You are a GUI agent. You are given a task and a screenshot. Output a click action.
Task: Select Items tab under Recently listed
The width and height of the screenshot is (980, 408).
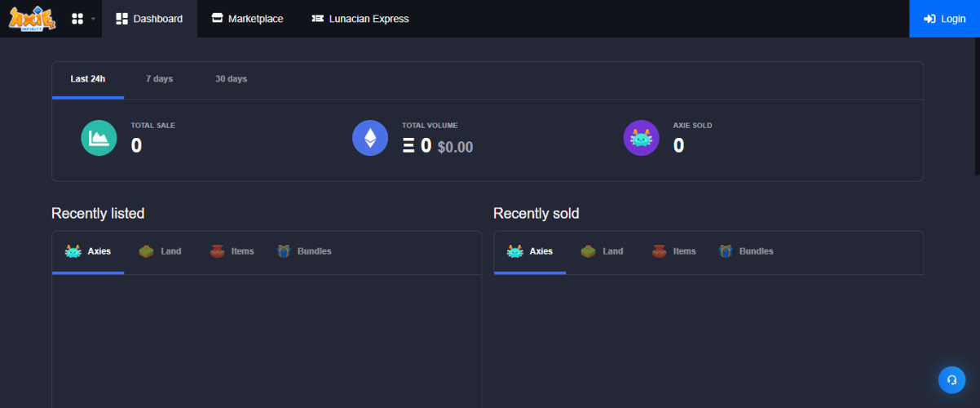tap(232, 251)
